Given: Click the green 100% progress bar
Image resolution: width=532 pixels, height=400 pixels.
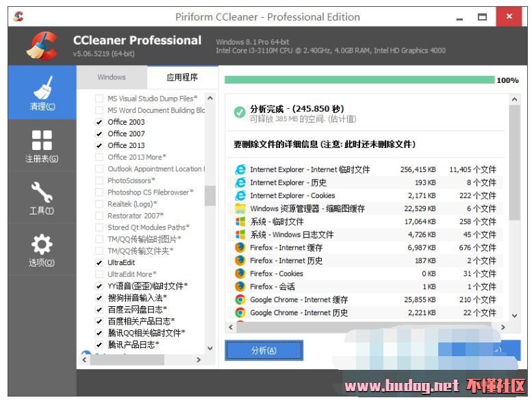Looking at the screenshot, I should 359,80.
